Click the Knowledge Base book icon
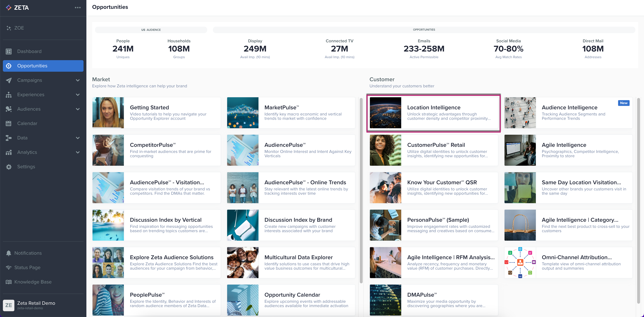Screen dimensions: 644x317 pyautogui.click(x=9, y=282)
